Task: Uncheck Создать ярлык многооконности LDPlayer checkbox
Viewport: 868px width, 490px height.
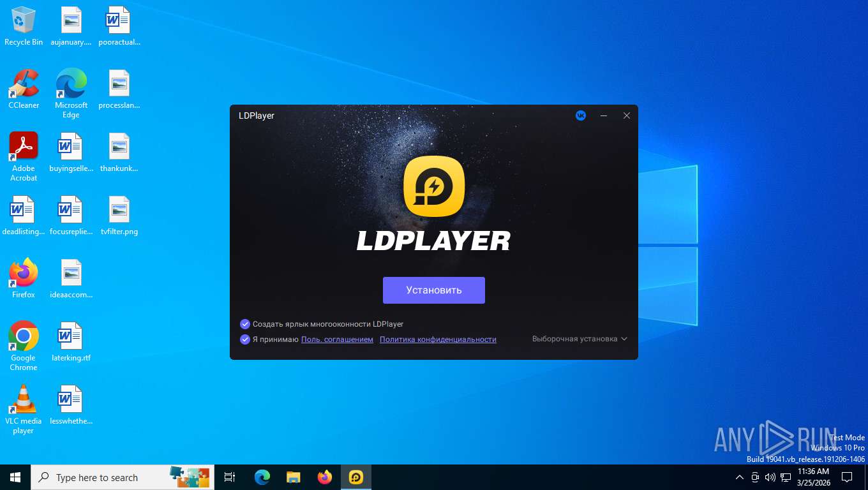Action: [244, 324]
